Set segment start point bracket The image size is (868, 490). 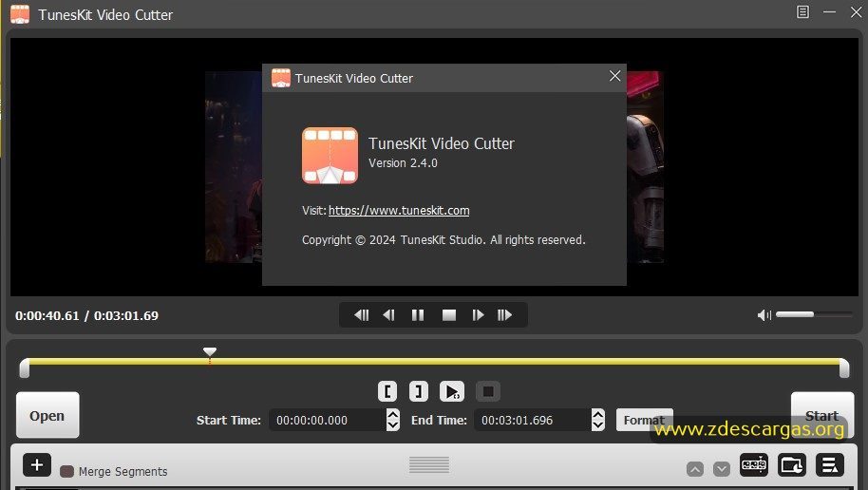point(387,391)
